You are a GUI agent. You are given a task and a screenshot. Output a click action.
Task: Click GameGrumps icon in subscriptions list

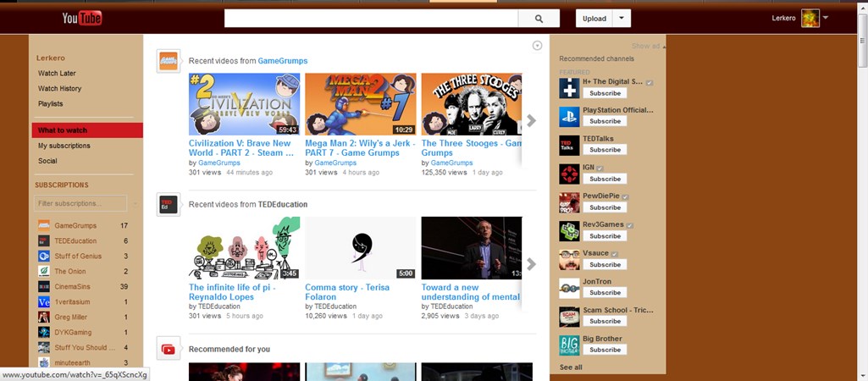pyautogui.click(x=44, y=225)
